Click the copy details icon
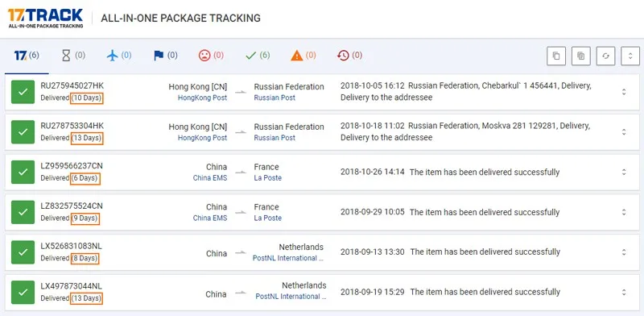Screen dimensions: 644x316 (x=580, y=56)
